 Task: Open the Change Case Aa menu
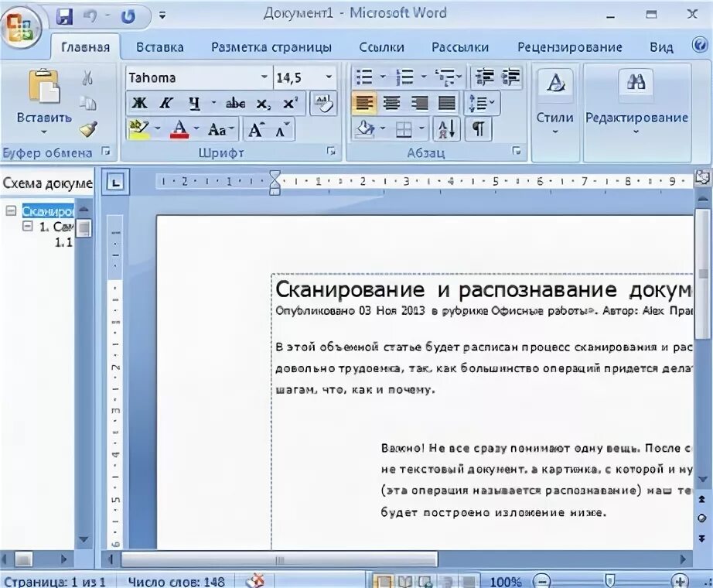click(220, 130)
